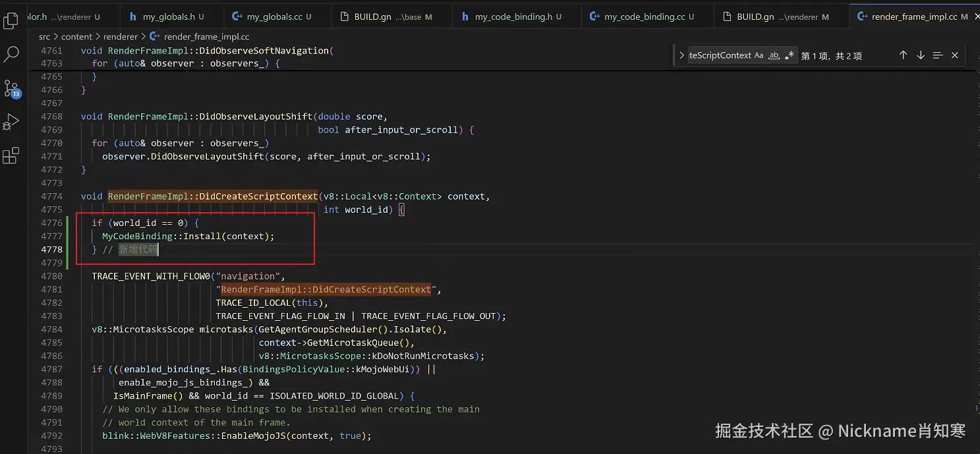
Task: Close the find widget
Action: [x=954, y=55]
